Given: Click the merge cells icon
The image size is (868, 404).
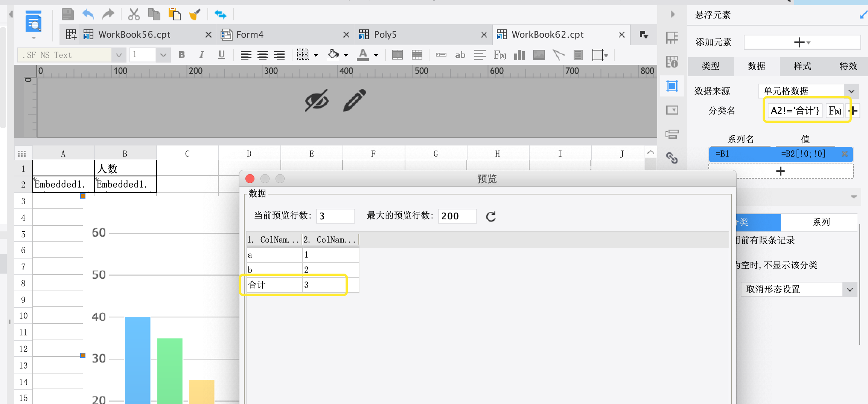Looking at the screenshot, I should (397, 55).
